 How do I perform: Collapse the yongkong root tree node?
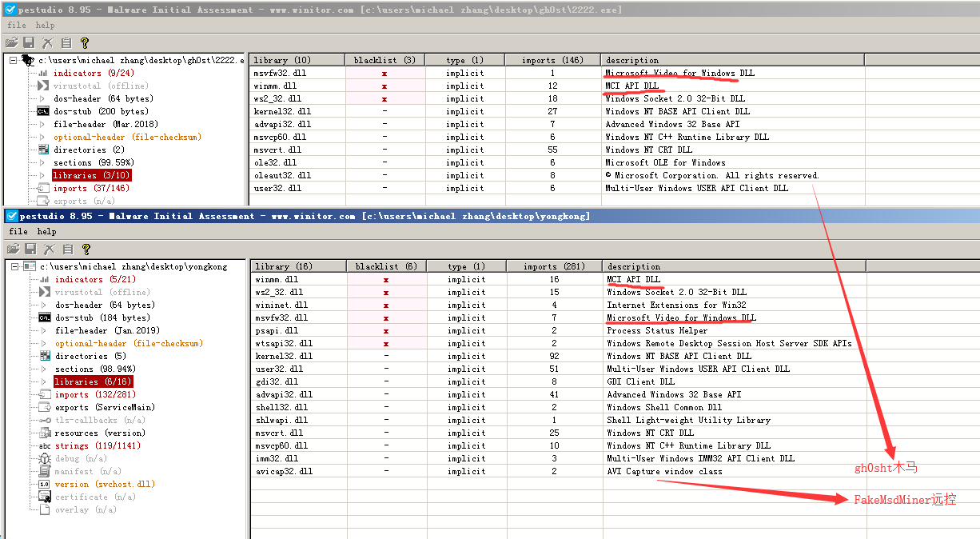pyautogui.click(x=14, y=266)
